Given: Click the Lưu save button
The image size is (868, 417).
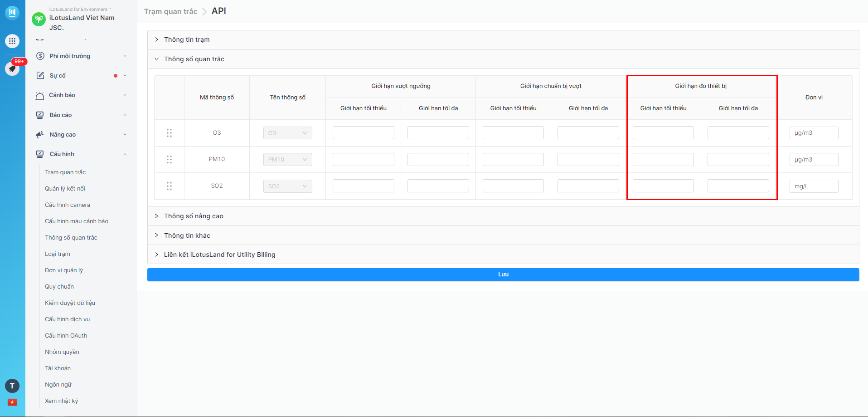Looking at the screenshot, I should pyautogui.click(x=503, y=275).
